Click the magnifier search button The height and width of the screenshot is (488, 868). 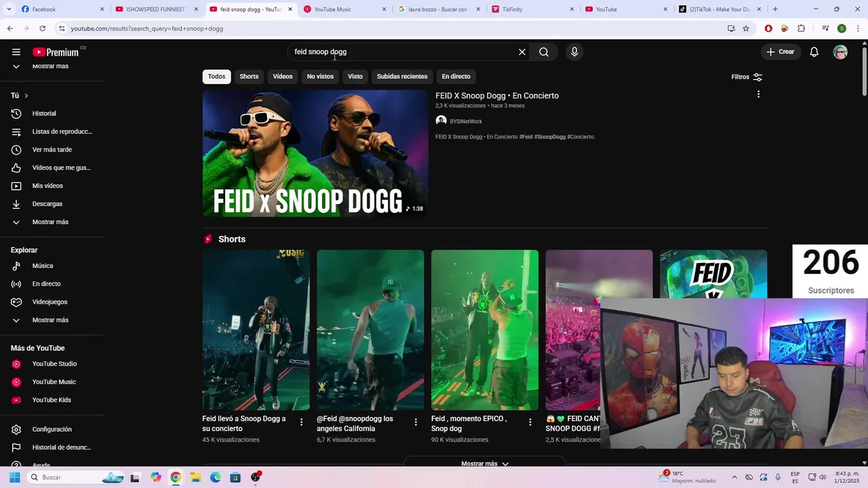544,52
